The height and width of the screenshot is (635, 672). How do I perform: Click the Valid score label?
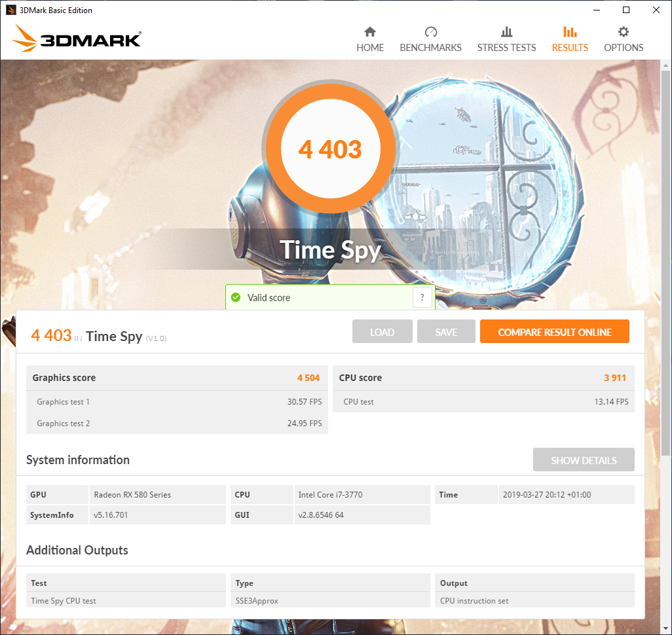pos(269,298)
